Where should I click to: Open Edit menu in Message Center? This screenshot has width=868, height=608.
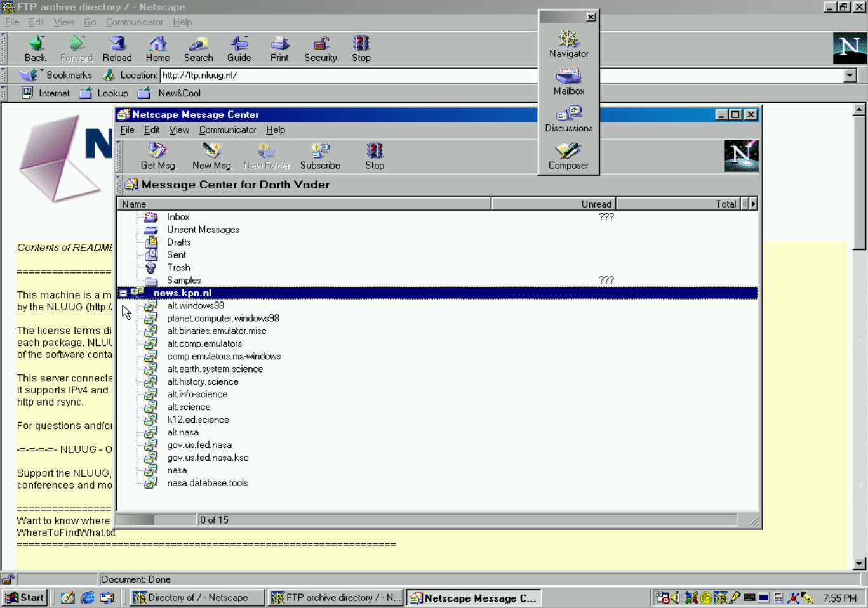152,129
